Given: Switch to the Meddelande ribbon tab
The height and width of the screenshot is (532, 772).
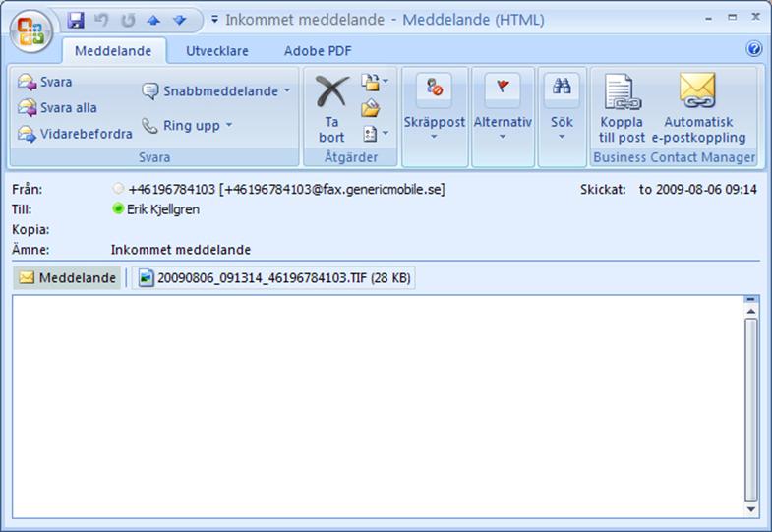Looking at the screenshot, I should 113,51.
